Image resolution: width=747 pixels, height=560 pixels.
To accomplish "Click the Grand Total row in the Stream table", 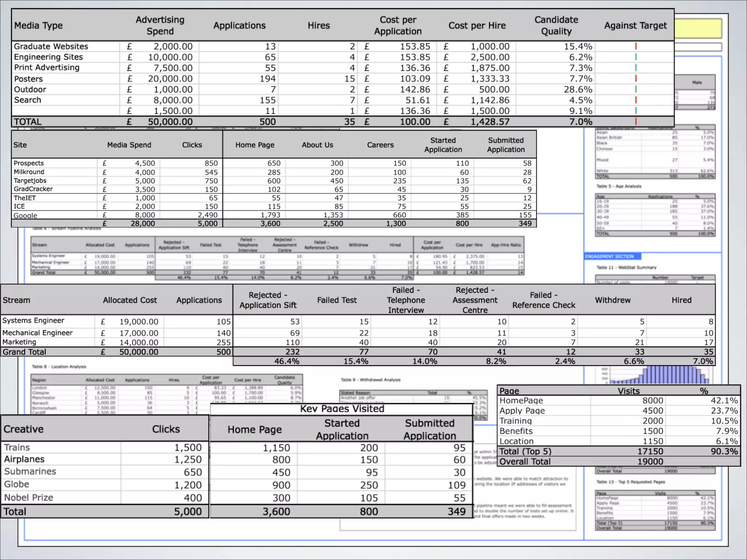I will tap(25, 352).
